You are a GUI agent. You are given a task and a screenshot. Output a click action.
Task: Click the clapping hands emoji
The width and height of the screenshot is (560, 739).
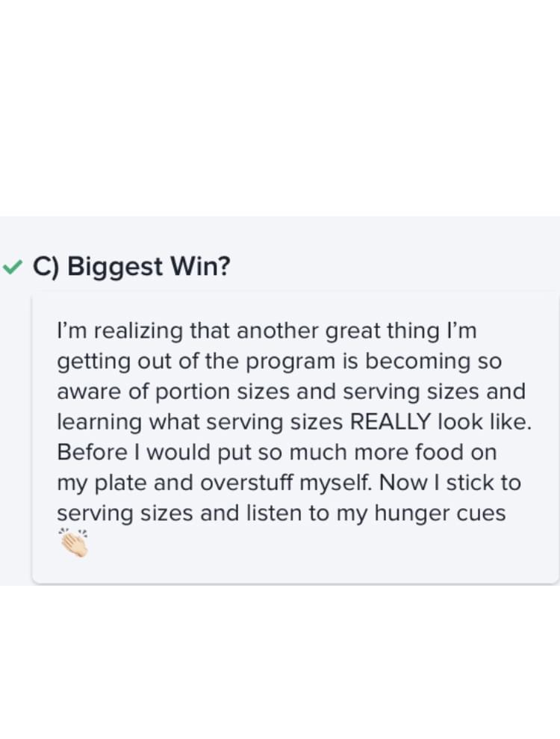pos(73,543)
